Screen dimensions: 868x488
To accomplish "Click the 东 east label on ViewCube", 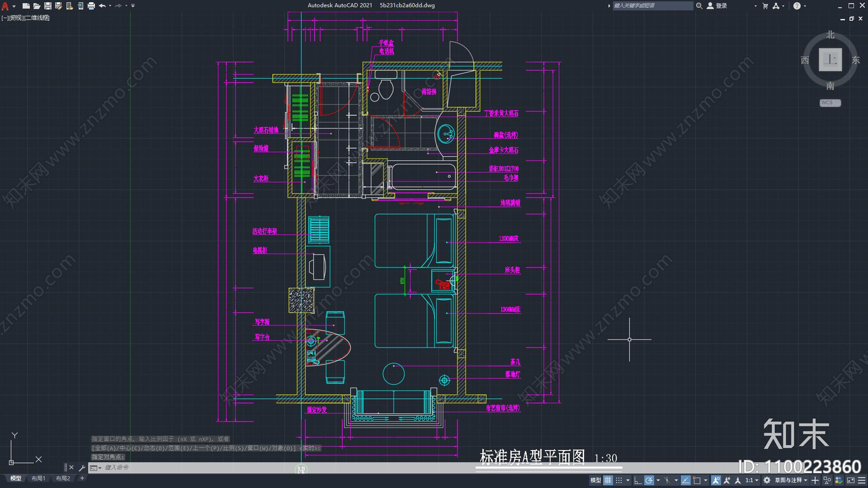I will (x=856, y=60).
